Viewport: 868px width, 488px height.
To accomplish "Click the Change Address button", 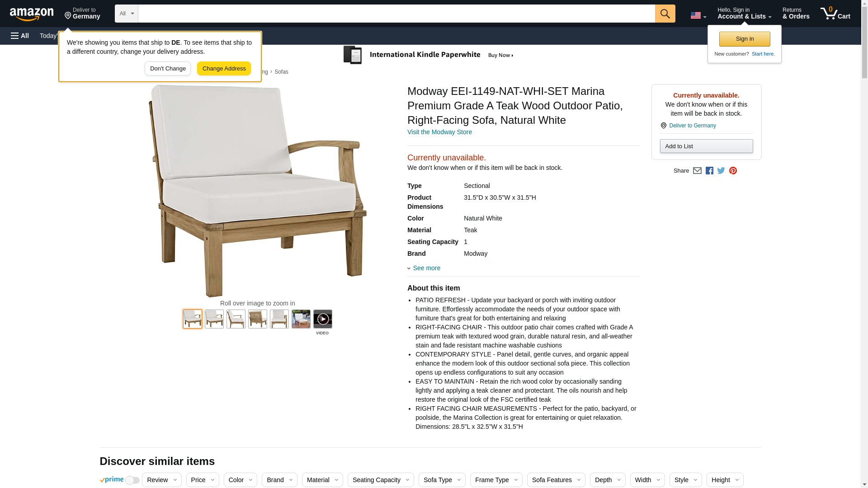I will [x=224, y=69].
